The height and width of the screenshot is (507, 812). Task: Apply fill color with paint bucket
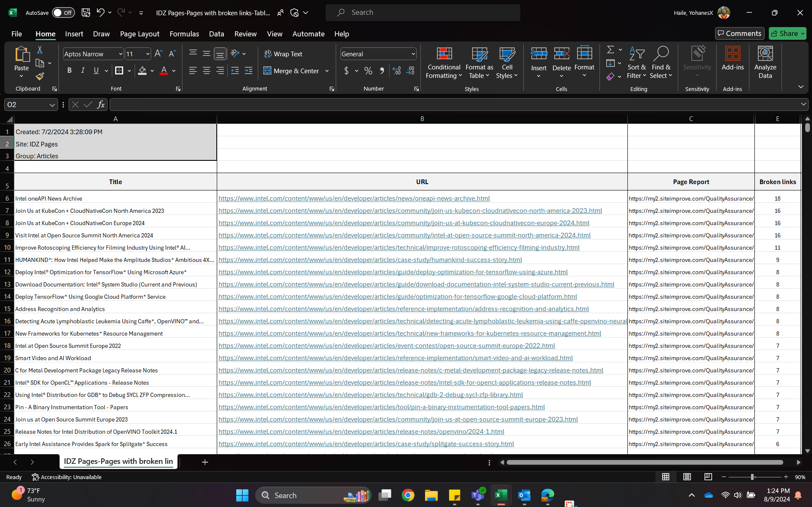click(142, 71)
